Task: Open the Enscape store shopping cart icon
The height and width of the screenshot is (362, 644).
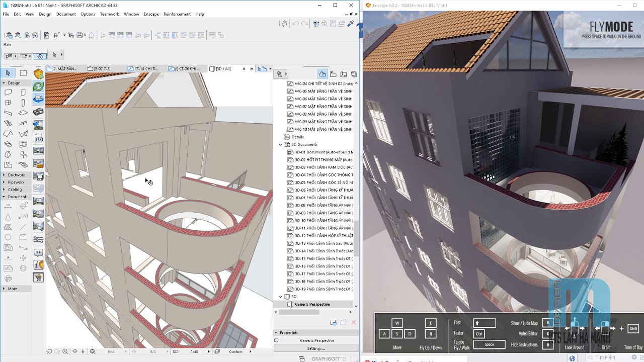Action: click(38, 278)
